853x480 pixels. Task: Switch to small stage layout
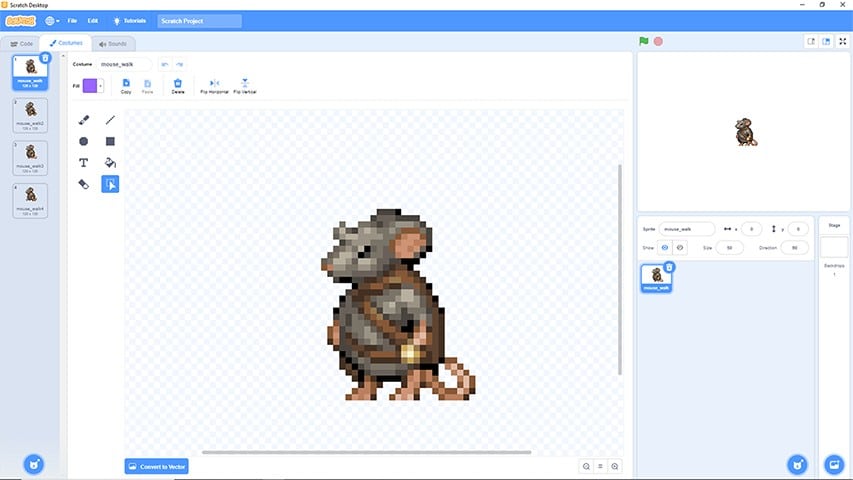811,41
